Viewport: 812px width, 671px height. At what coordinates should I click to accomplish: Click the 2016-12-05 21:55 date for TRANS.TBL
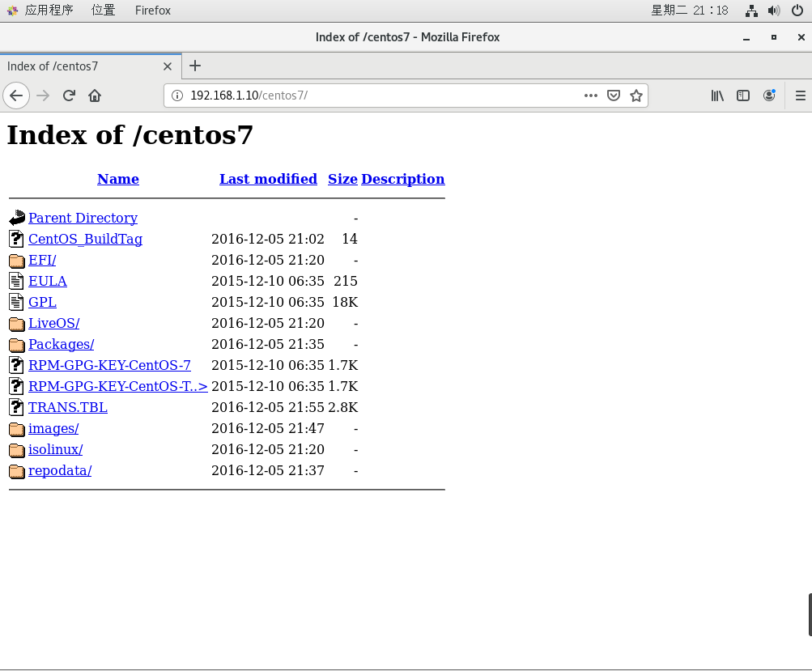(x=268, y=407)
